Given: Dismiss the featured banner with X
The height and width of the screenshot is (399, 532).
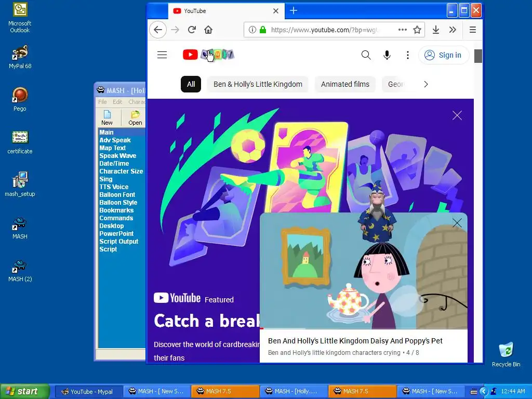Looking at the screenshot, I should coord(457,115).
